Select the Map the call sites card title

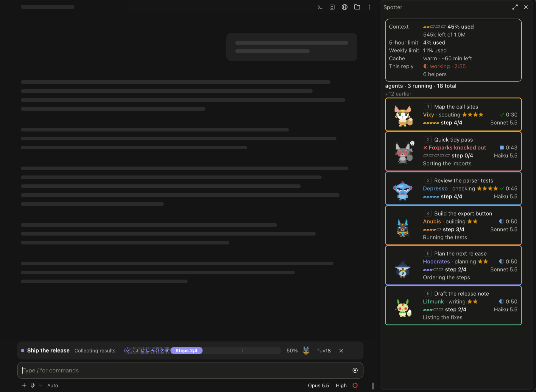coord(456,107)
